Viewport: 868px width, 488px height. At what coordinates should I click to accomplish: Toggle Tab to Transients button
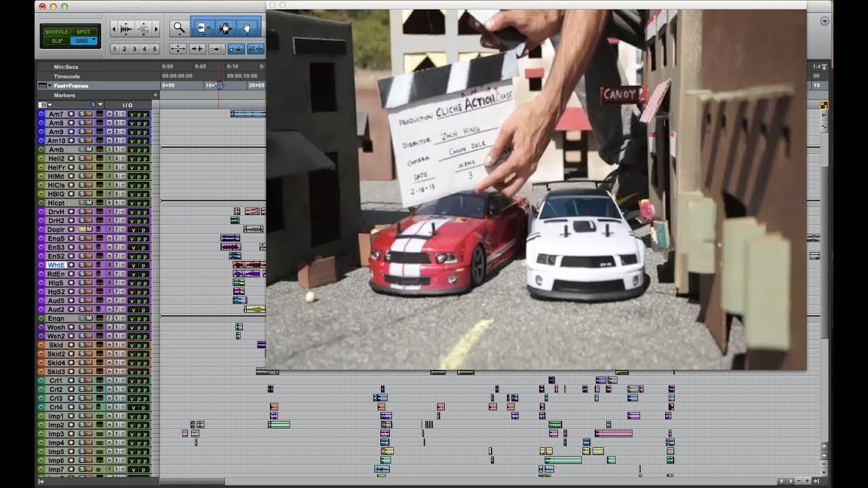tap(197, 49)
